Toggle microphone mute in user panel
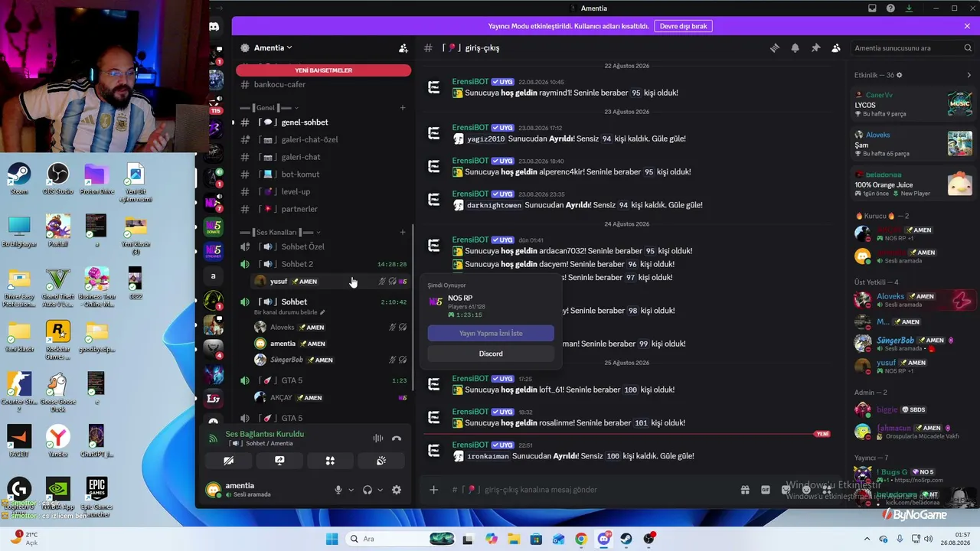Viewport: 980px width, 551px height. (x=338, y=490)
